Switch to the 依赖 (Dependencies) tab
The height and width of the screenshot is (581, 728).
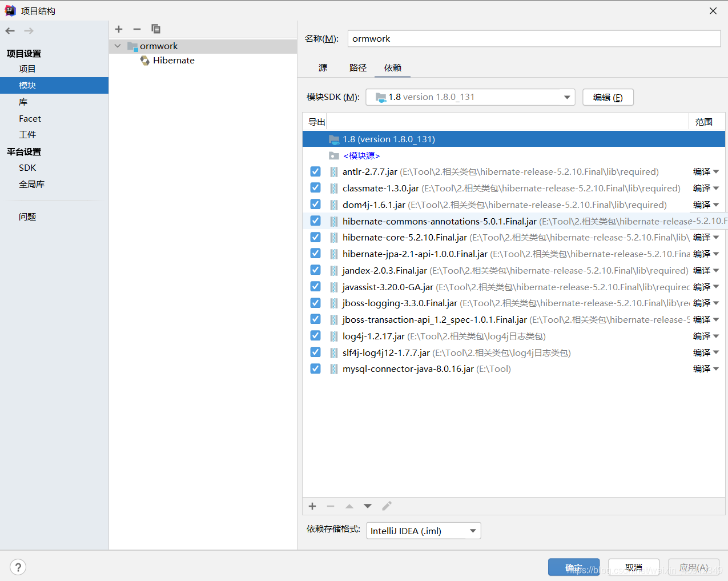393,67
